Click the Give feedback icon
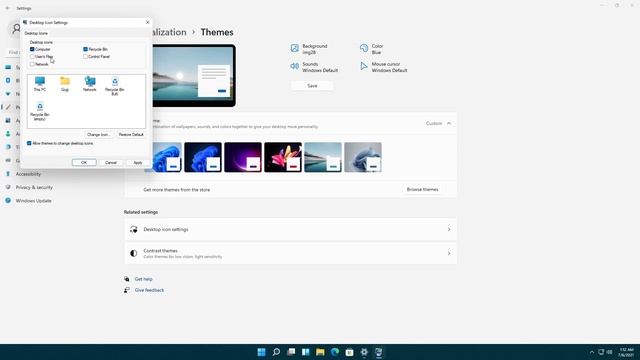 tap(127, 290)
